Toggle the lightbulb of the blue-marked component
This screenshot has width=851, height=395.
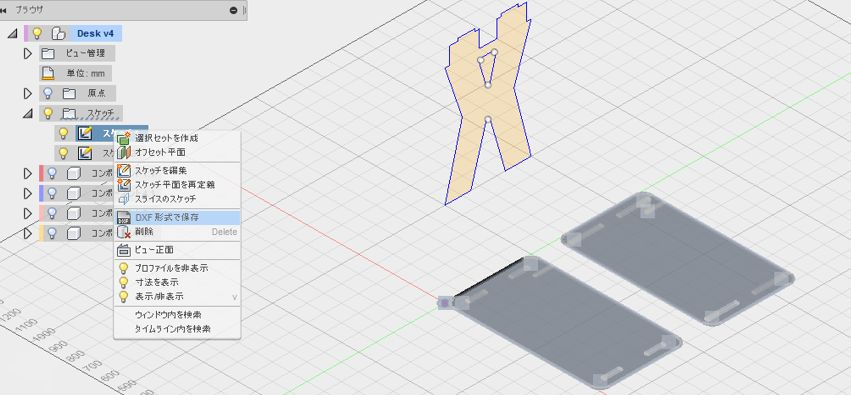pyautogui.click(x=52, y=194)
